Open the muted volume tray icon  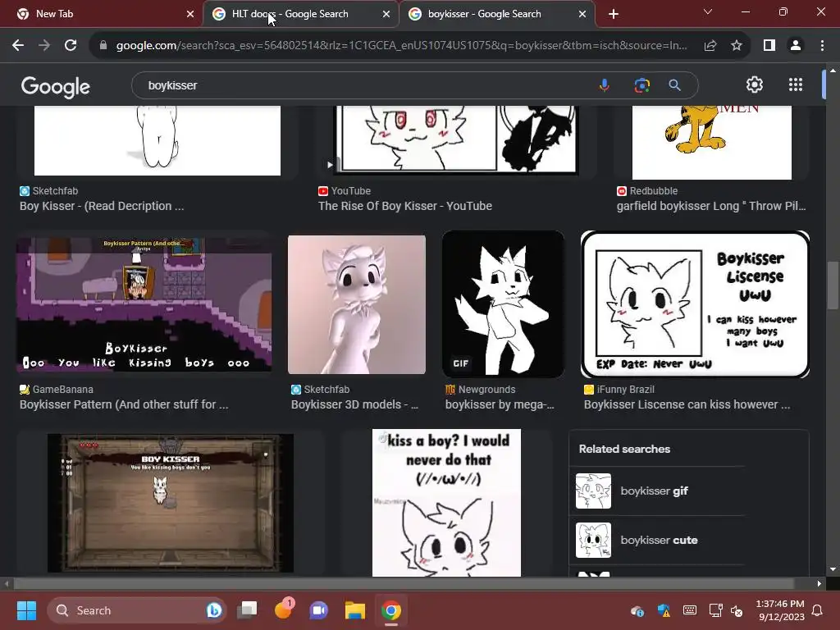click(737, 610)
